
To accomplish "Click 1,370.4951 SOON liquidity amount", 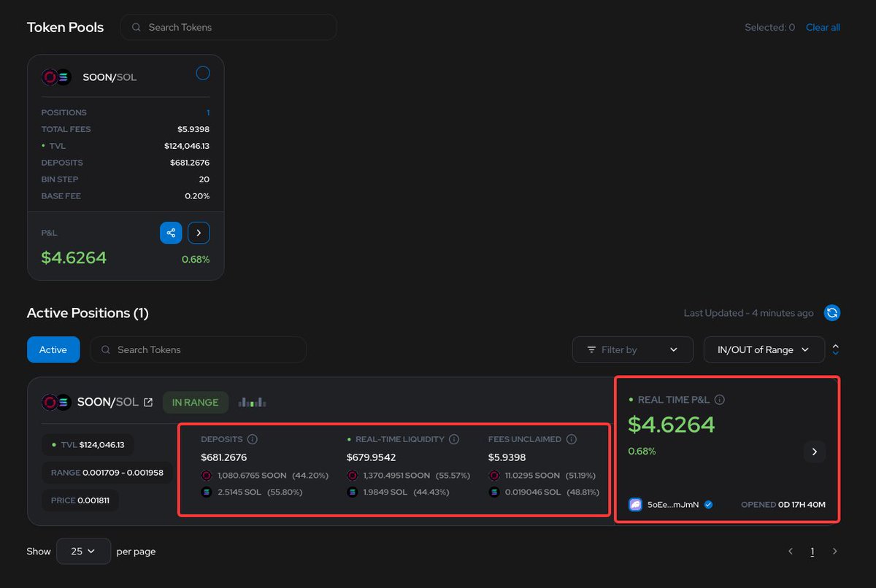I will point(396,475).
